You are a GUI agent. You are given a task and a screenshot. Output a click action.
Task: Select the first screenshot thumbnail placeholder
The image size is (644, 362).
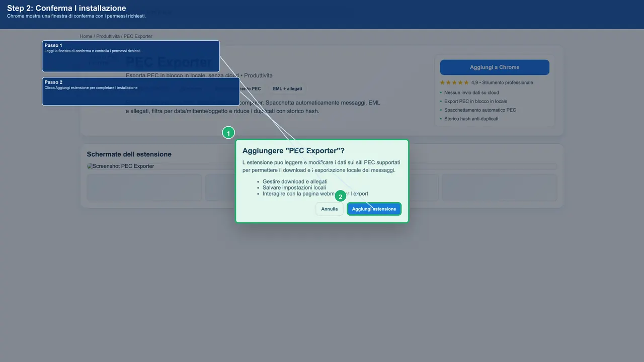(x=144, y=188)
